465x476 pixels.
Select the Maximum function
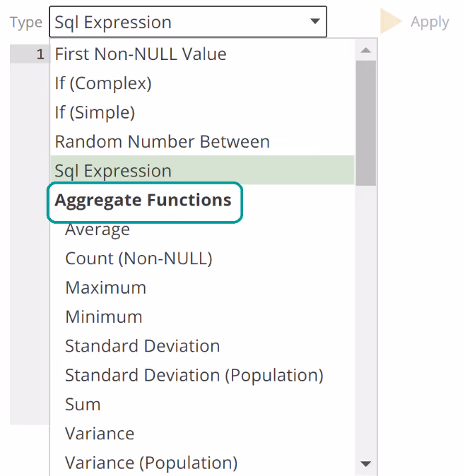coord(105,287)
